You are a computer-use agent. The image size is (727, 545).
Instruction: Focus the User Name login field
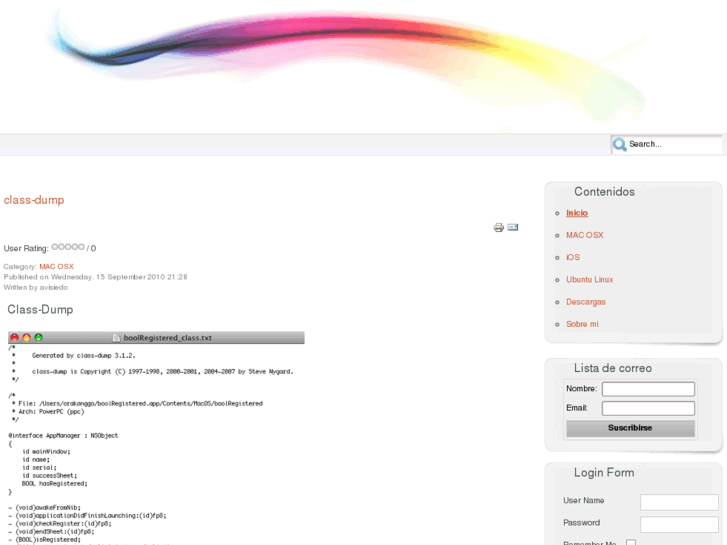(679, 502)
